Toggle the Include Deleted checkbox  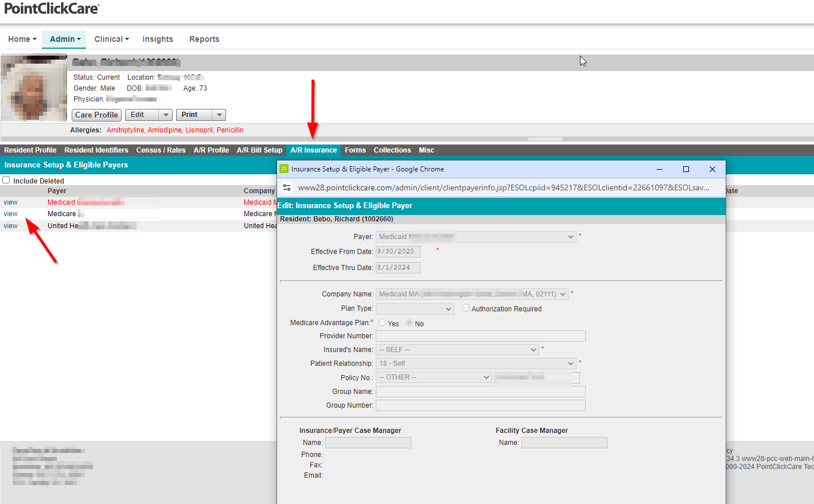coord(6,180)
